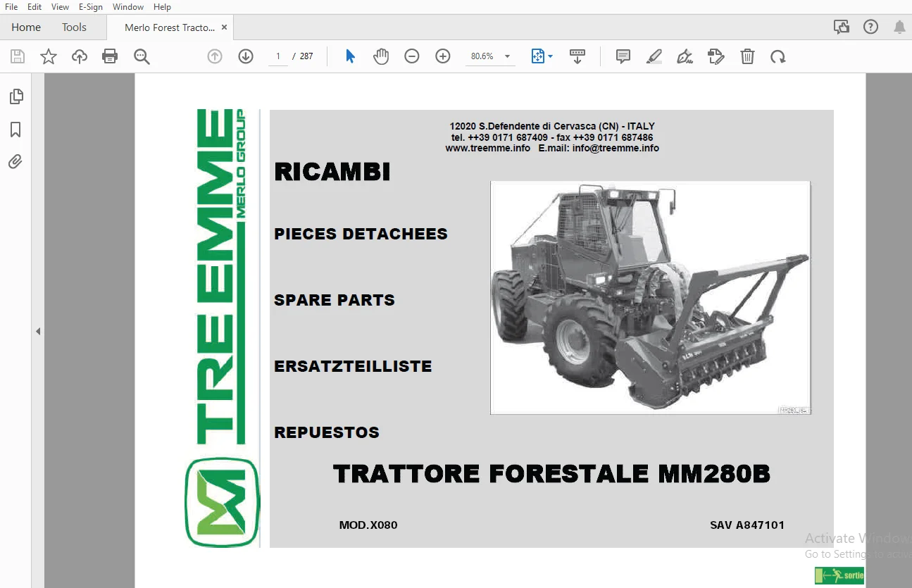The image size is (912, 588).
Task: Print the document using the printer icon
Action: coord(110,56)
